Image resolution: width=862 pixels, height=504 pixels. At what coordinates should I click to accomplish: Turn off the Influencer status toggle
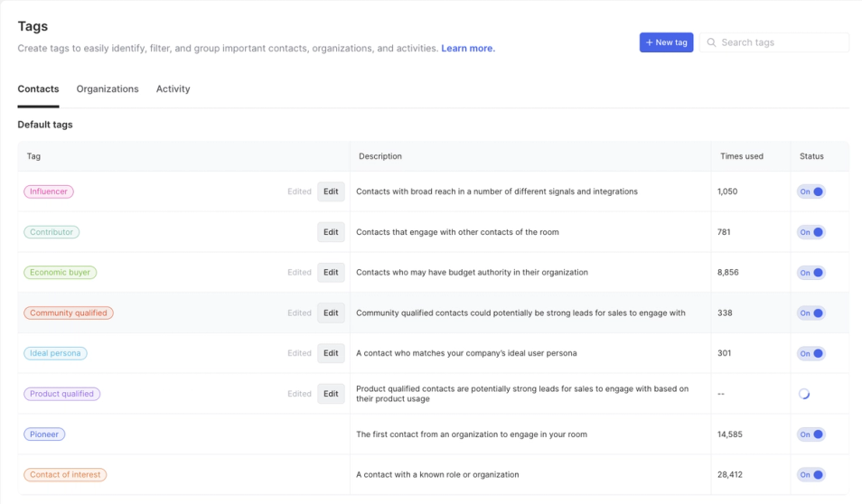(811, 191)
